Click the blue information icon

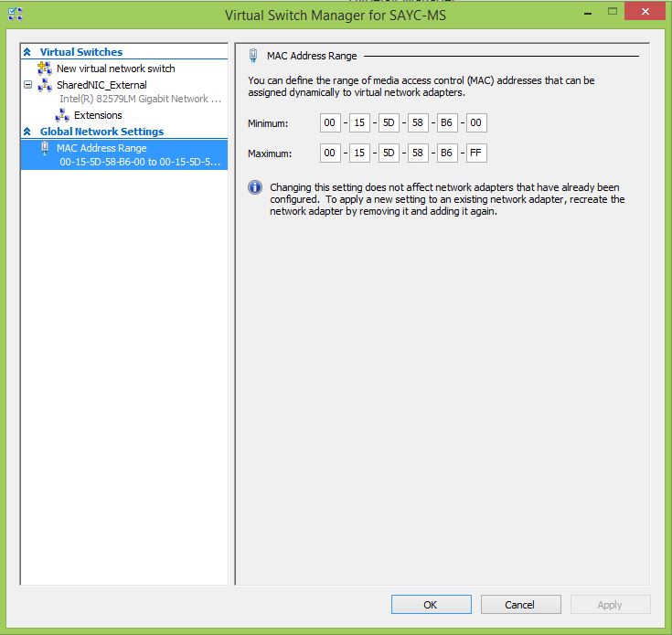(255, 187)
